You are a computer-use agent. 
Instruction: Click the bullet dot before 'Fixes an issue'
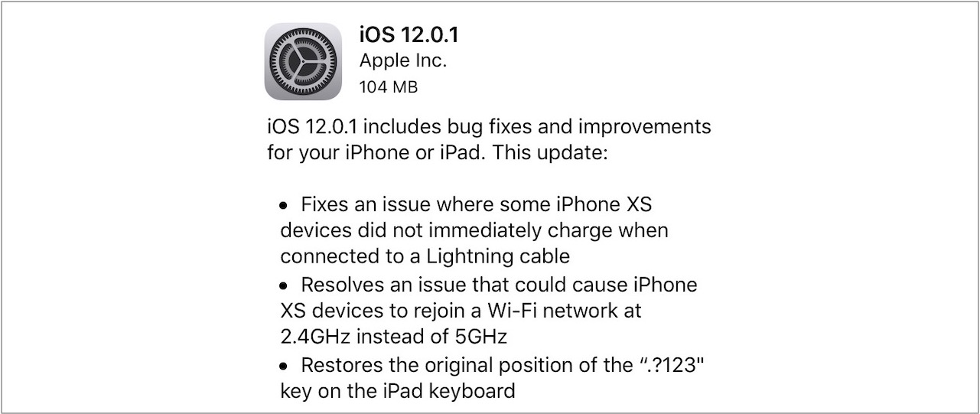[284, 205]
